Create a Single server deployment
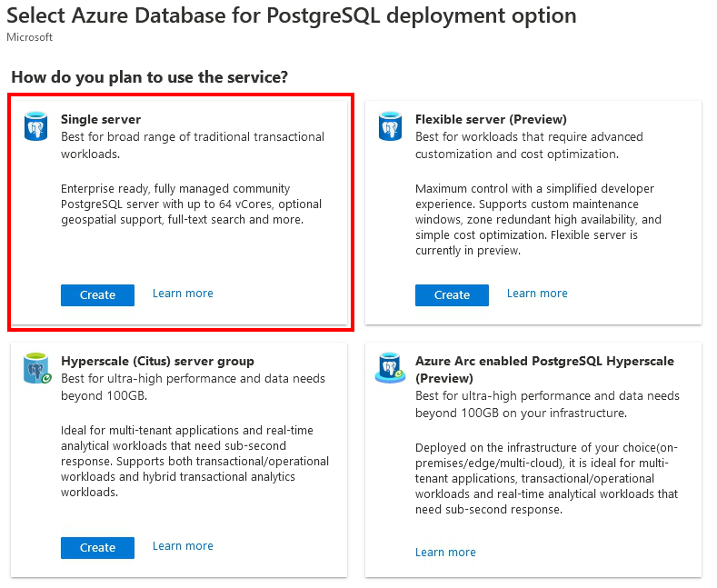 click(97, 294)
